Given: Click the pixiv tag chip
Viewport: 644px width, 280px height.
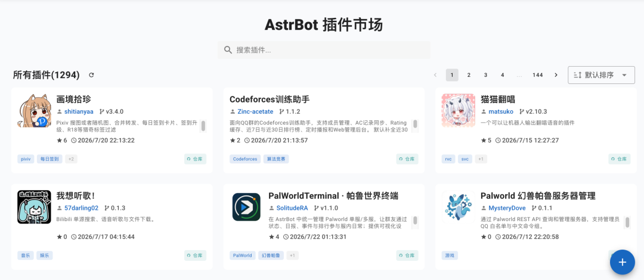Looking at the screenshot, I should tap(26, 159).
